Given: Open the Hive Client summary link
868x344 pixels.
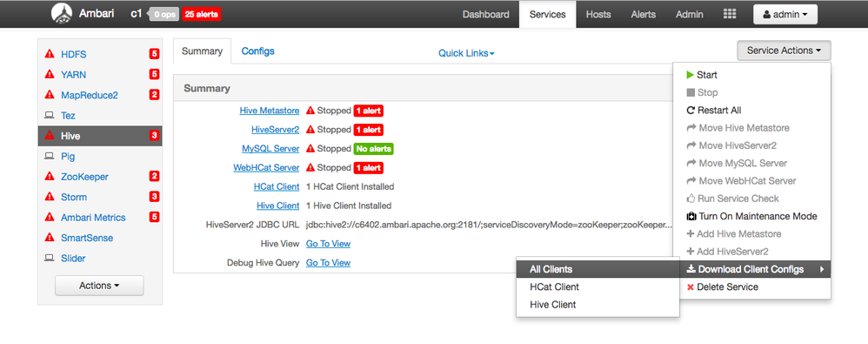Looking at the screenshot, I should pos(278,206).
